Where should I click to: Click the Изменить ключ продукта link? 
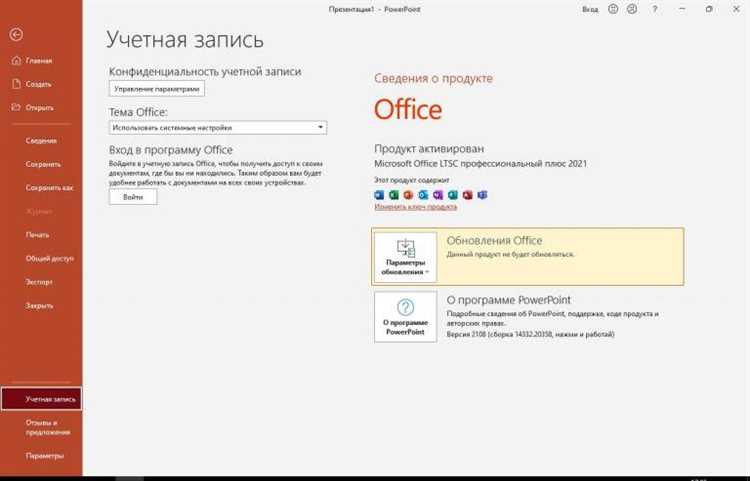pos(416,207)
